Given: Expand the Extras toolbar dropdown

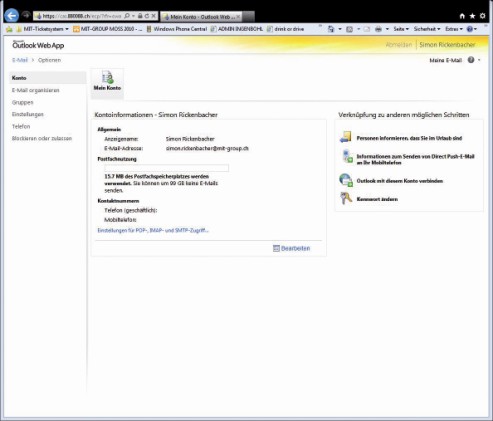Looking at the screenshot, I should point(454,29).
